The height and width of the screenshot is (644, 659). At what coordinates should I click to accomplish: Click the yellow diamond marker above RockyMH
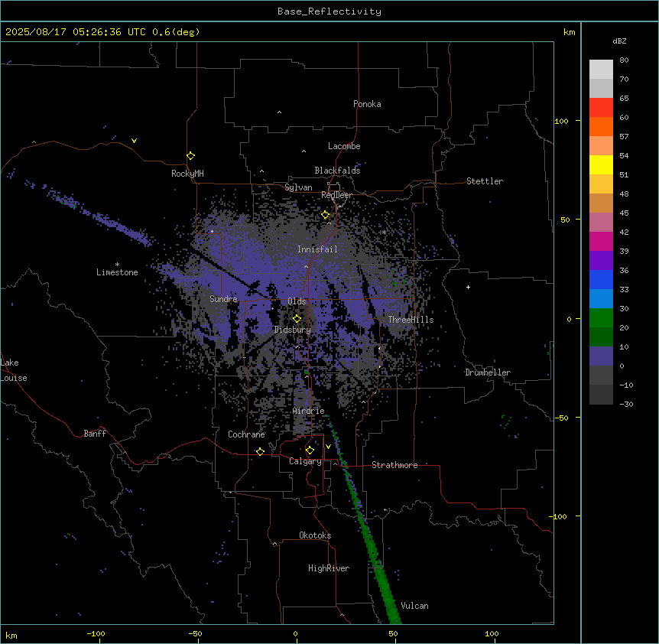point(190,156)
